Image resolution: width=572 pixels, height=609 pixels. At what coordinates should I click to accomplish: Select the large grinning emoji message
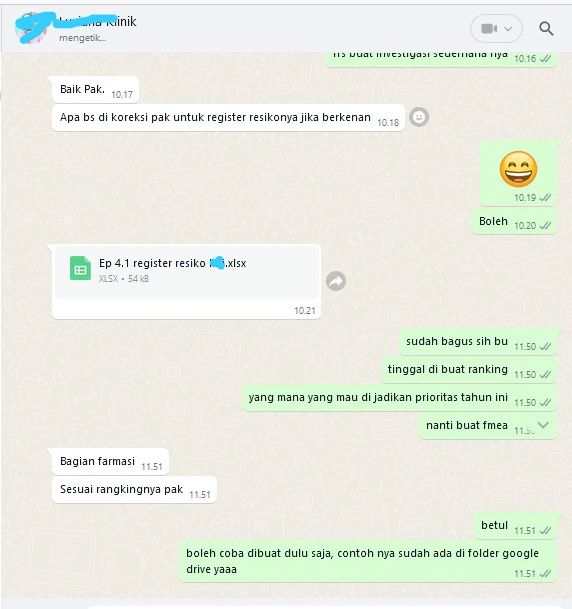point(518,173)
